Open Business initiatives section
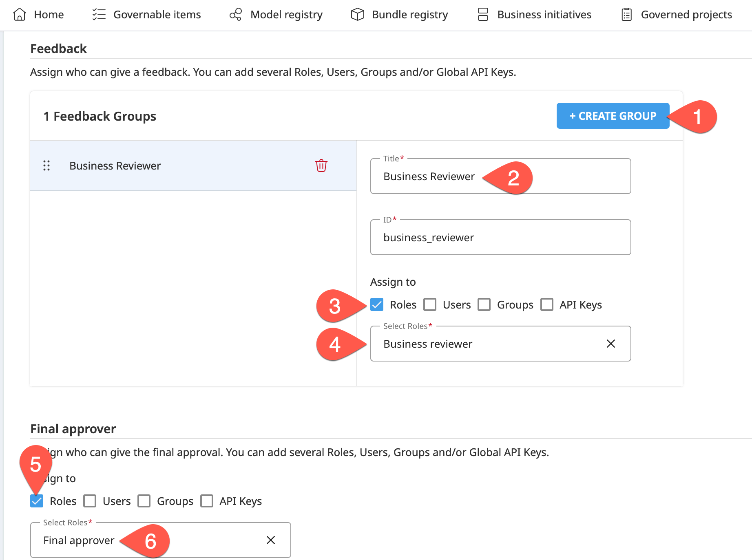This screenshot has height=560, width=752. point(534,15)
